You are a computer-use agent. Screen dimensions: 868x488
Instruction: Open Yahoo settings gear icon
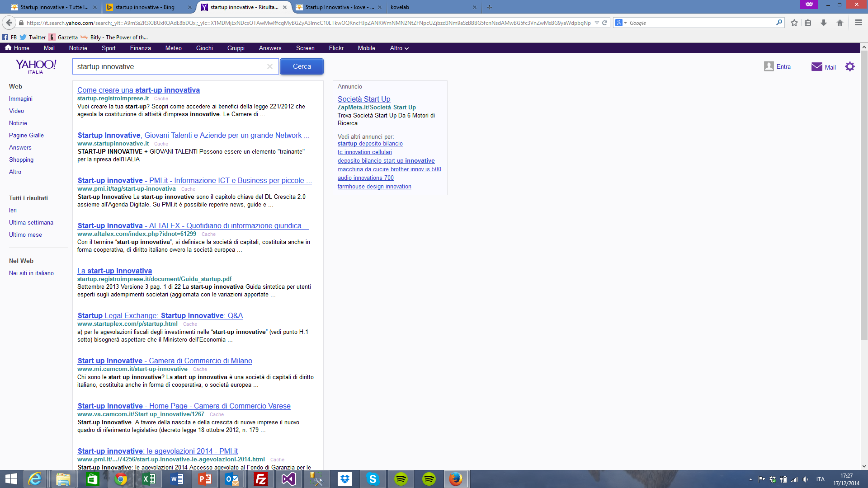[x=850, y=66]
